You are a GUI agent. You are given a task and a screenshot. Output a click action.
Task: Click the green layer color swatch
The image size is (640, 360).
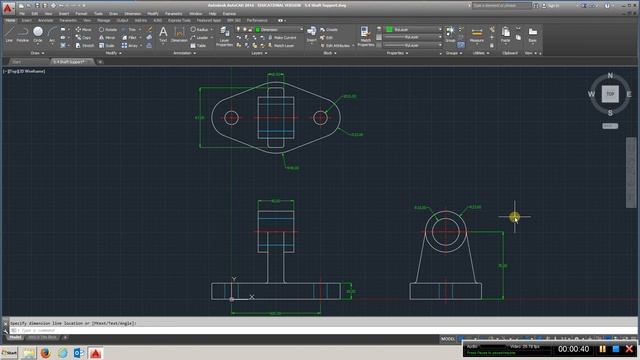pos(258,30)
